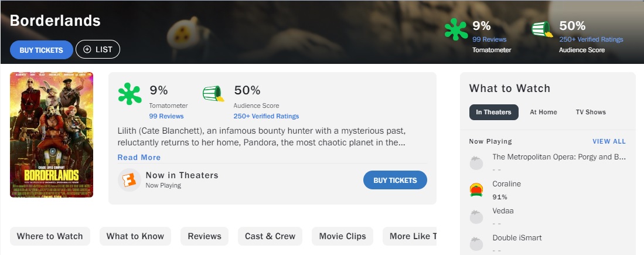Jump to the Cast & Crew section

(x=270, y=236)
